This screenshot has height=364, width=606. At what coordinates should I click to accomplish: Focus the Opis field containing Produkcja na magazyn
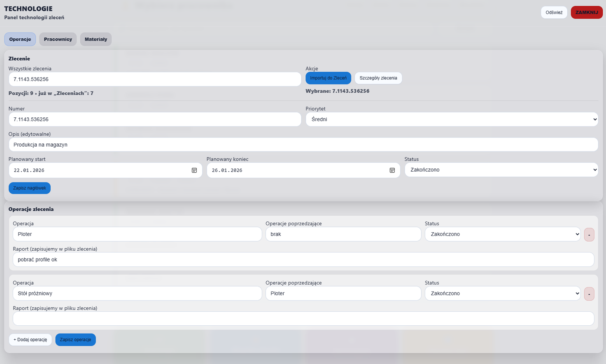point(303,145)
